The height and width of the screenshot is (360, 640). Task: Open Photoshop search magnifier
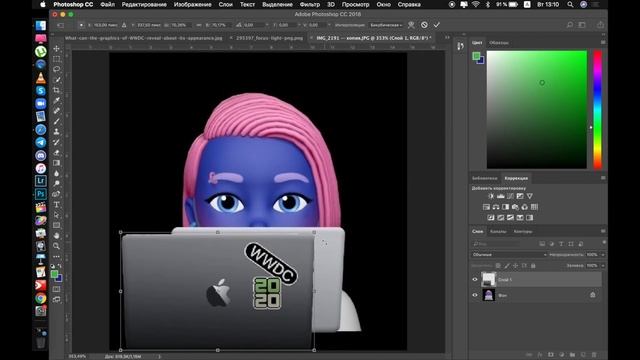(570, 25)
